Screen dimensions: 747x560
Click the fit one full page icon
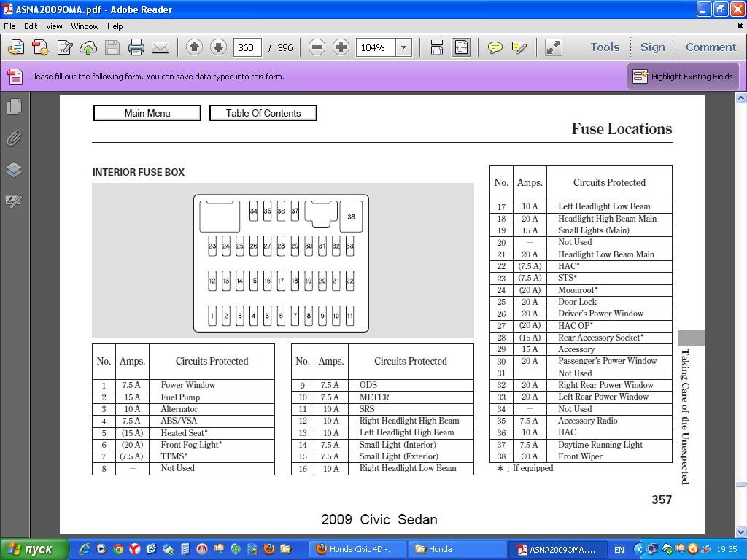coord(461,47)
